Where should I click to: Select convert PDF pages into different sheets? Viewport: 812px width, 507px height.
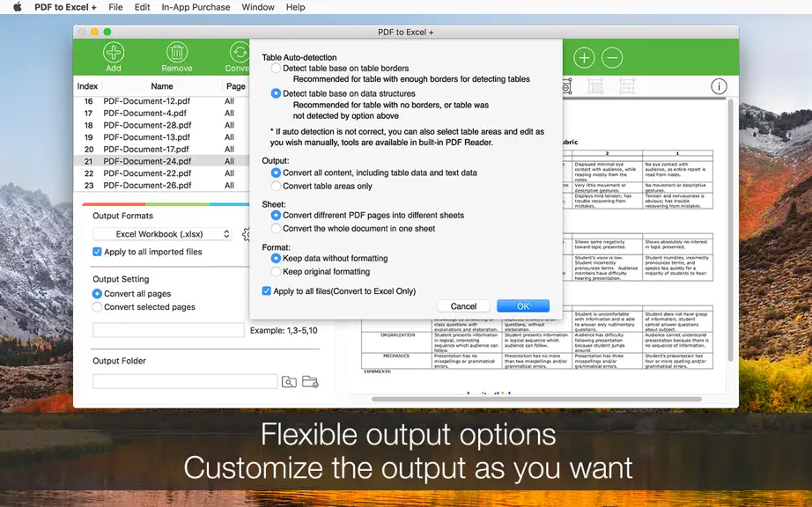(x=276, y=216)
